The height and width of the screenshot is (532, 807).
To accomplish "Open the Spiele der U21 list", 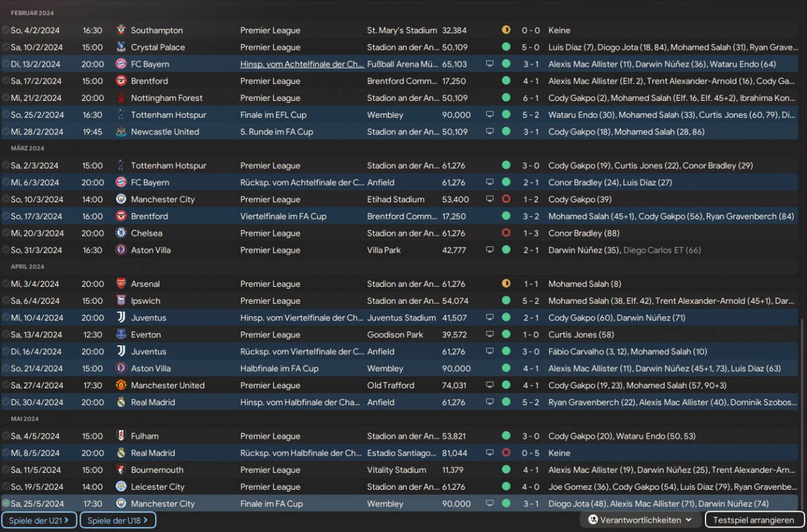I will pyautogui.click(x=39, y=520).
